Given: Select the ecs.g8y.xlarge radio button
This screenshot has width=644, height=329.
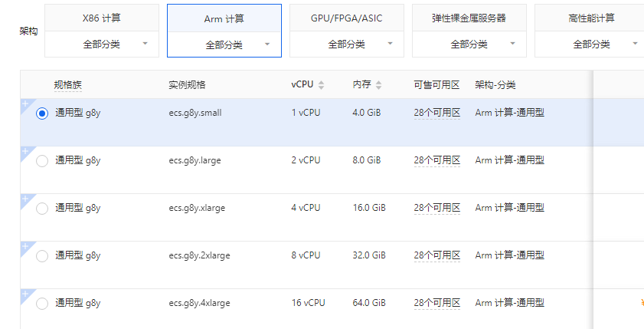Looking at the screenshot, I should [x=42, y=209].
